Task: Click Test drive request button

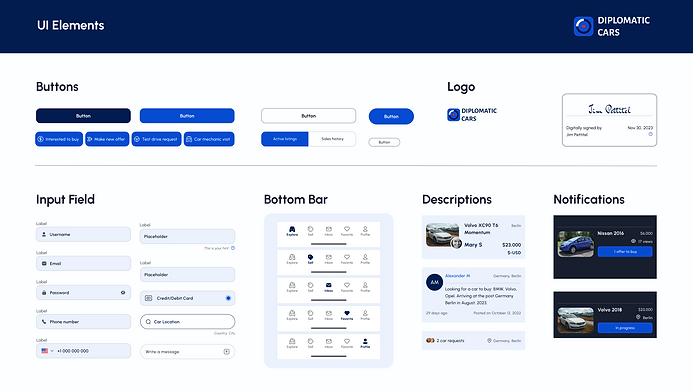Action: [156, 139]
